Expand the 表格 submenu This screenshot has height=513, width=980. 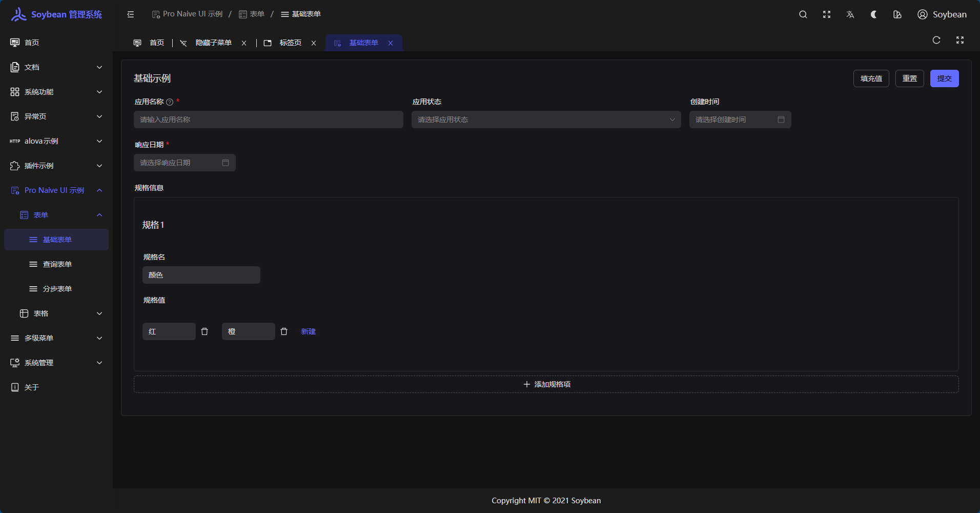coord(56,313)
